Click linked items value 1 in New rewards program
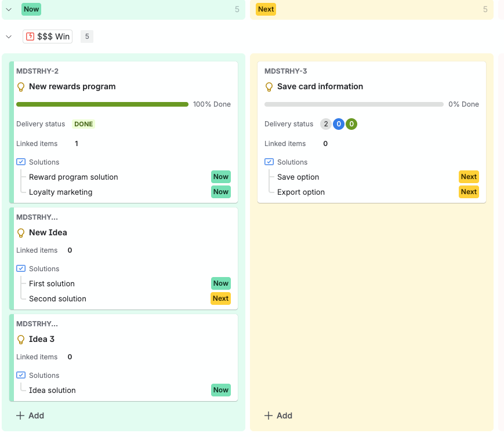504x437 pixels. click(77, 144)
